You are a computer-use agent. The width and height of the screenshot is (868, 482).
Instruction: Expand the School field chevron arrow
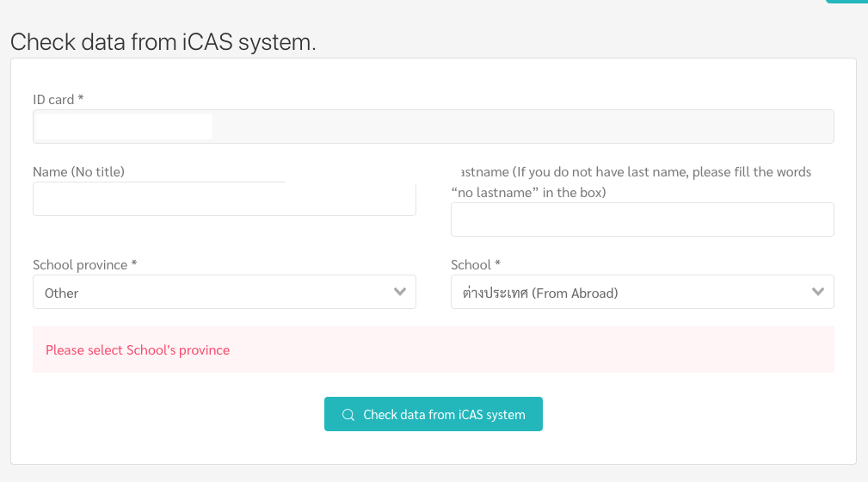point(817,292)
